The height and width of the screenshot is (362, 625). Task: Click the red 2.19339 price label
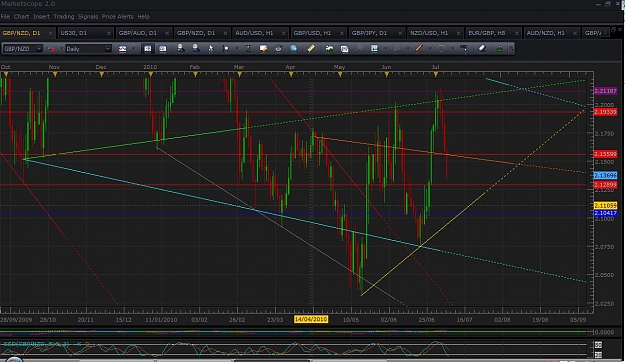tap(605, 112)
